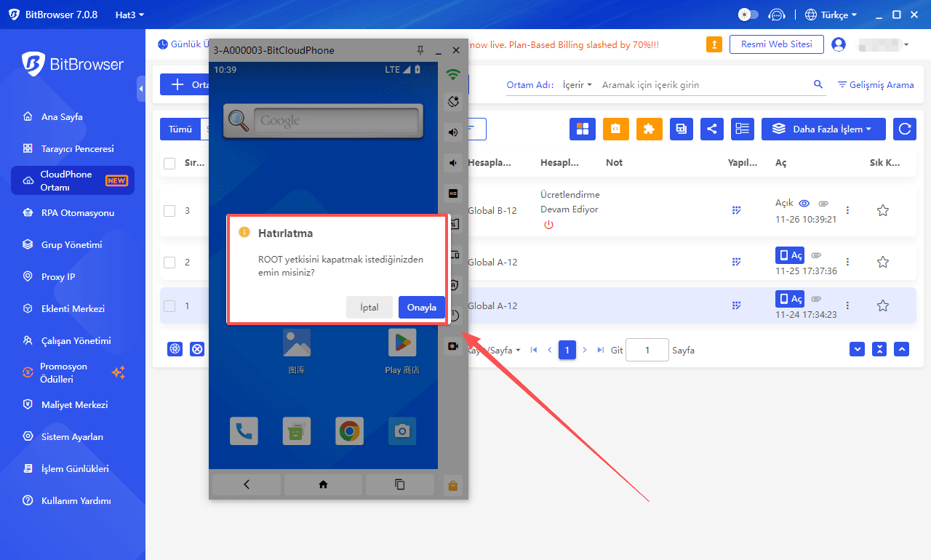Click the Onayla button in the reminder dialog
The height and width of the screenshot is (560, 931).
coord(421,307)
